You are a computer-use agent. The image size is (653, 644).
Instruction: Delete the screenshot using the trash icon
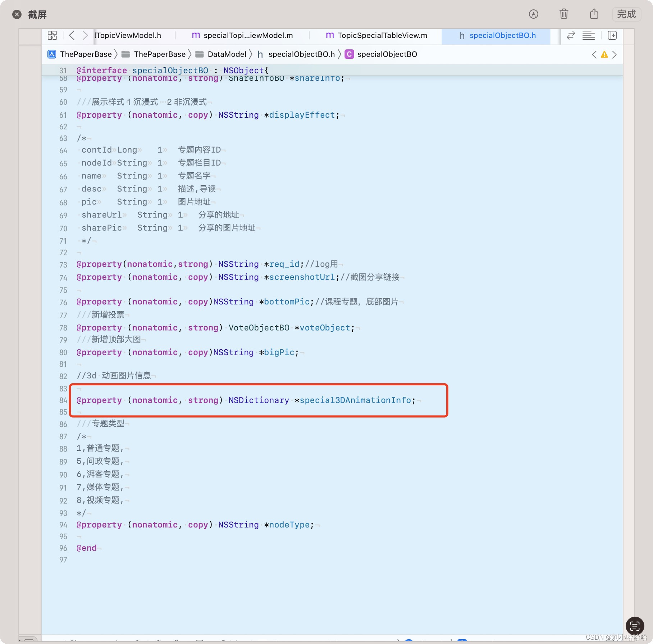click(563, 14)
